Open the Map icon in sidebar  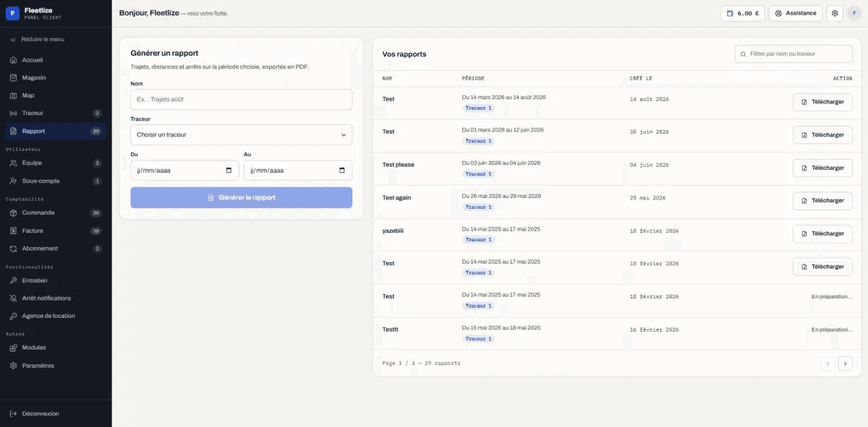(13, 95)
